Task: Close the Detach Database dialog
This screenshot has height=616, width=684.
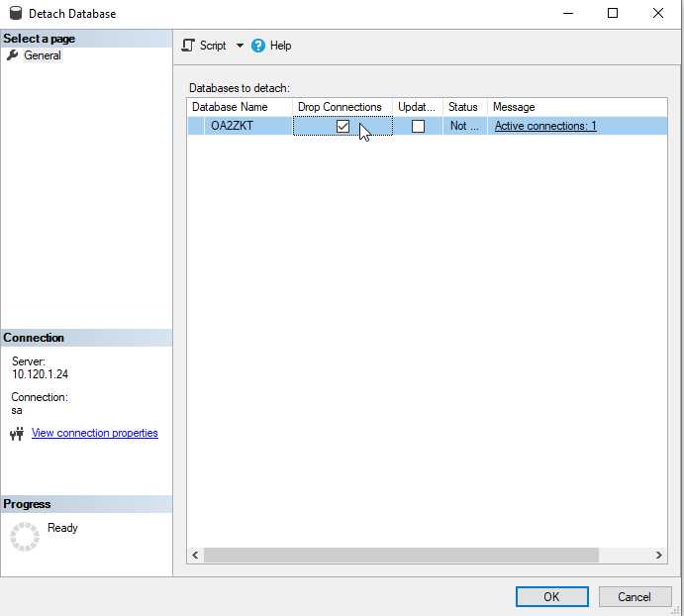Action: pos(658,13)
